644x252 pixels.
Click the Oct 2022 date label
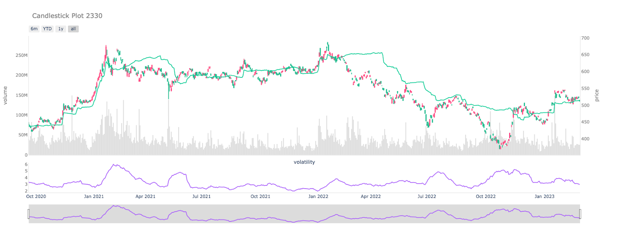coord(486,197)
